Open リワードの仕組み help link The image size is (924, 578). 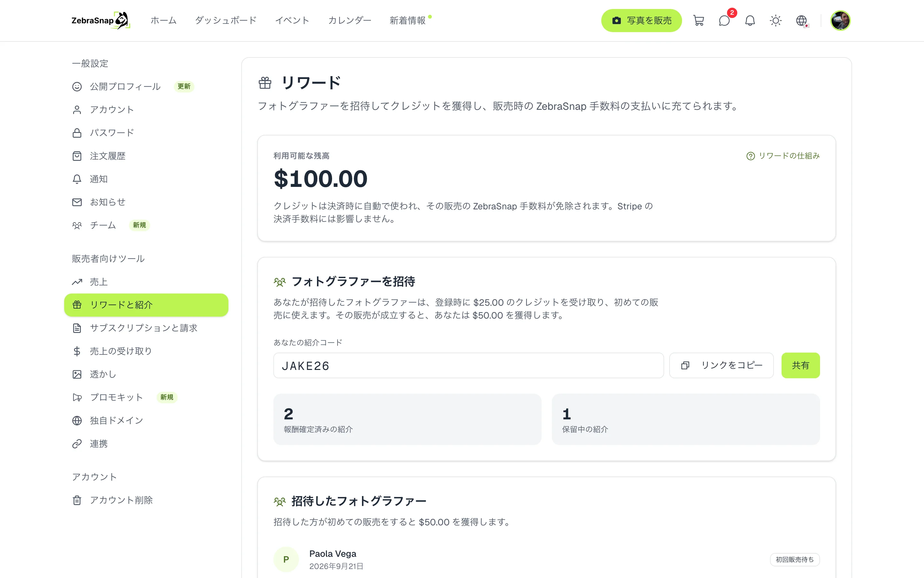coord(783,156)
